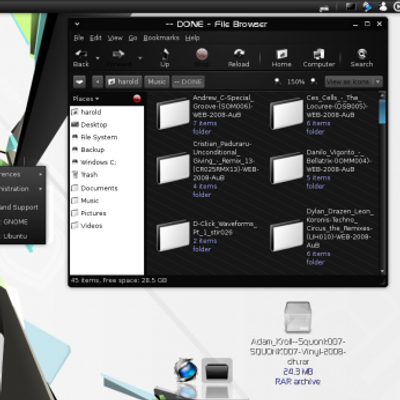Click the highlighted folder icon in dock
400x400 pixels.
click(217, 370)
